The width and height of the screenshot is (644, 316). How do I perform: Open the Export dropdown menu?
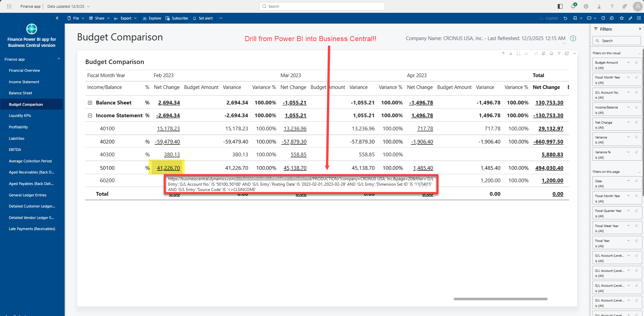click(125, 18)
